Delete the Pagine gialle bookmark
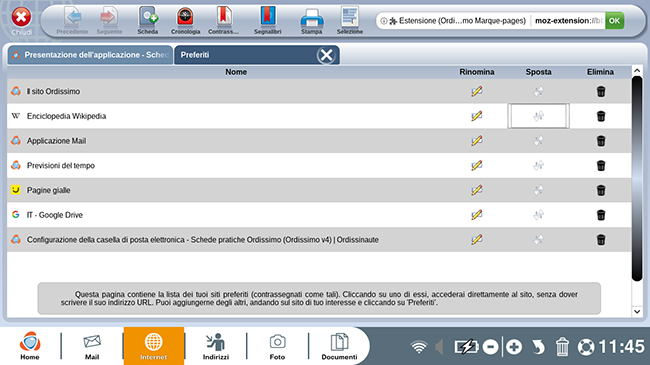Image resolution: width=650 pixels, height=365 pixels. 601,190
